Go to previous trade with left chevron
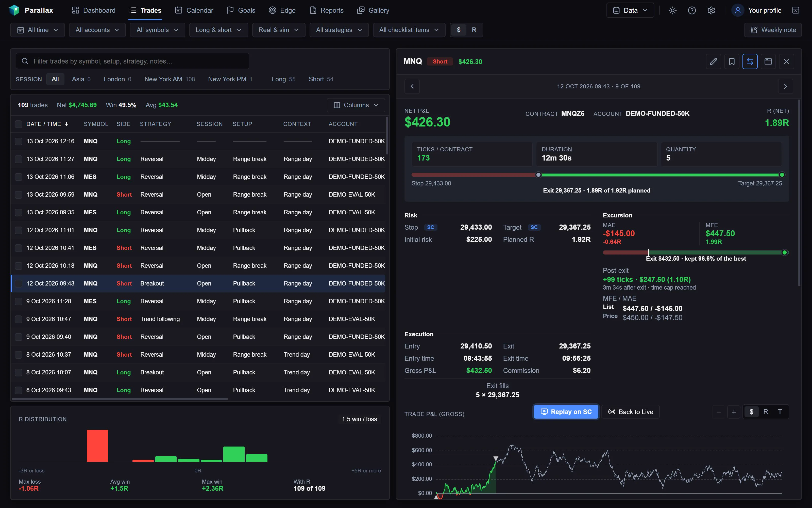The width and height of the screenshot is (812, 508). click(x=412, y=86)
